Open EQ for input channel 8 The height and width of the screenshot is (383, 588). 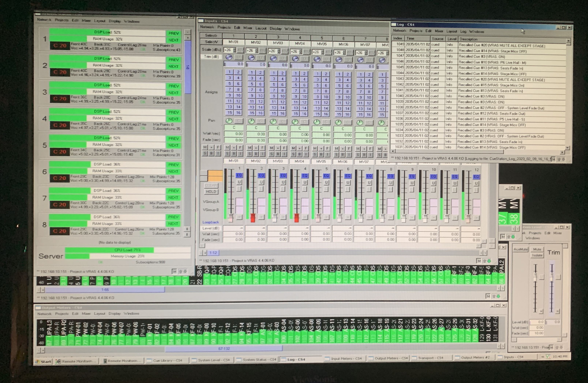pos(390,176)
